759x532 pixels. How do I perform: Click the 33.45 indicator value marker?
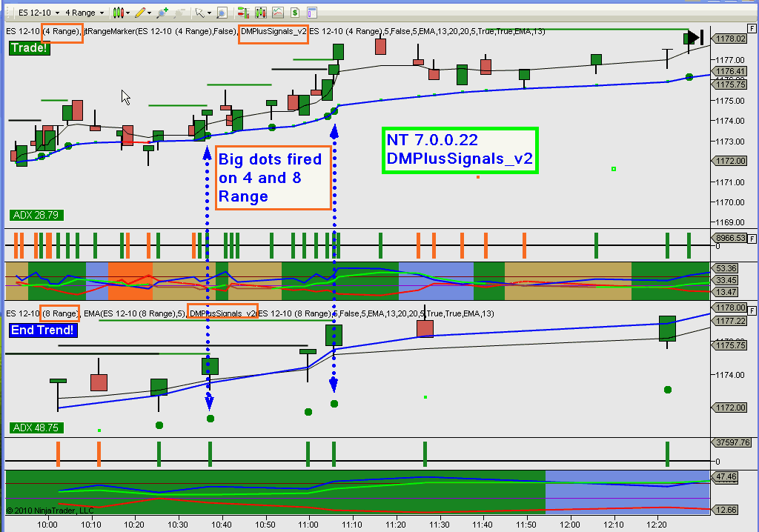tap(724, 280)
